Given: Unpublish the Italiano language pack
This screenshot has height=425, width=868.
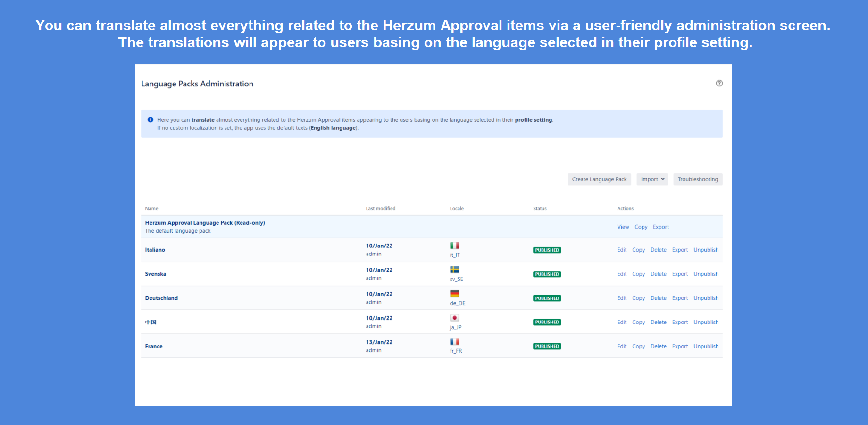Looking at the screenshot, I should pyautogui.click(x=706, y=250).
